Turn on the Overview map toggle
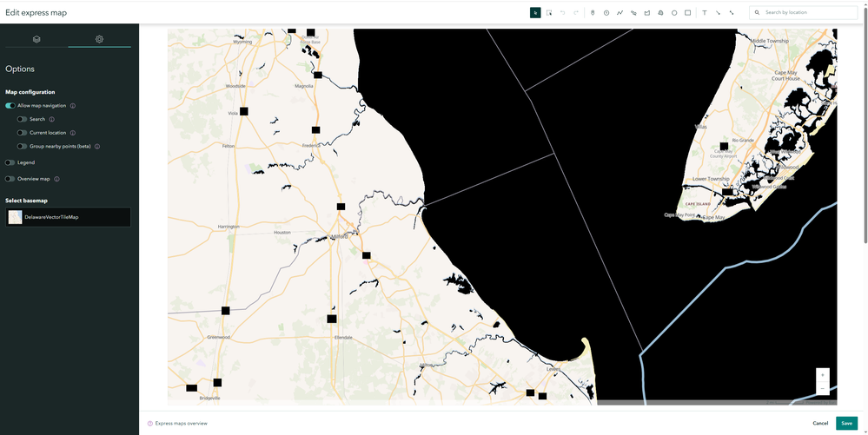Screen dimensions: 868x435 click(x=10, y=180)
